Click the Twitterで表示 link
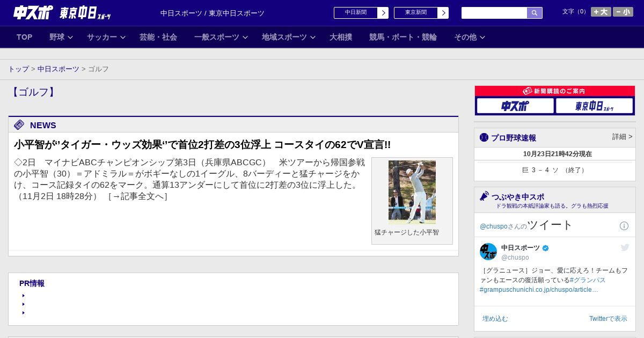This screenshot has height=338, width=644. [608, 319]
